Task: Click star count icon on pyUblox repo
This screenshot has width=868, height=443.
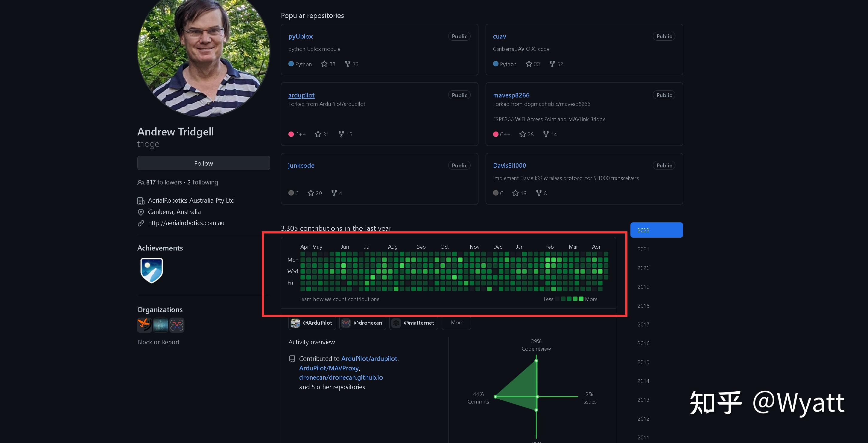Action: point(324,64)
